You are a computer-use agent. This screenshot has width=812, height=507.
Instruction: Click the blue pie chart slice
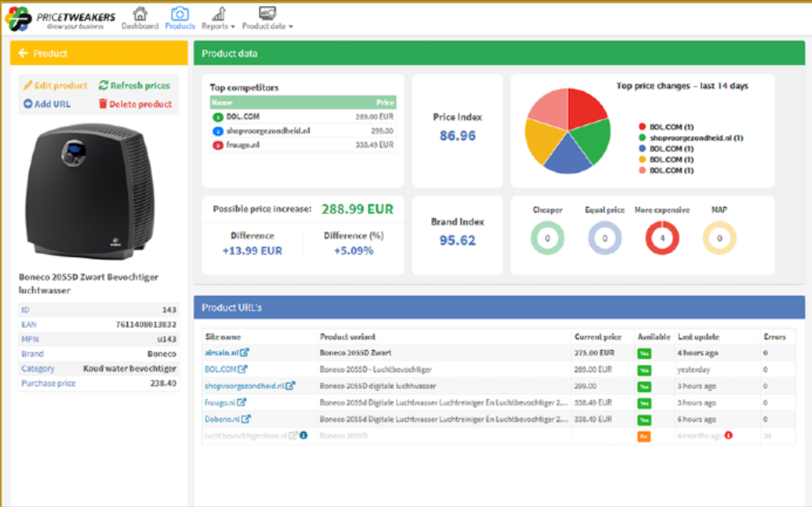click(x=568, y=158)
